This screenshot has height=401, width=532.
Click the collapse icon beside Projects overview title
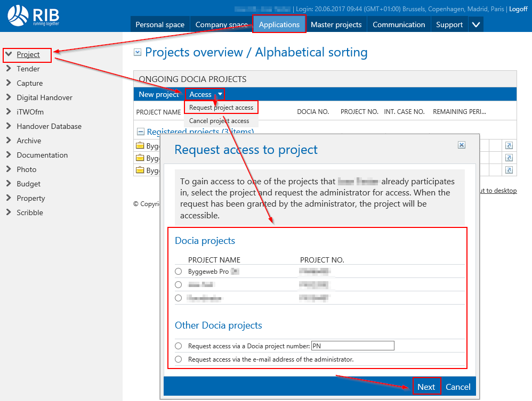coord(138,52)
